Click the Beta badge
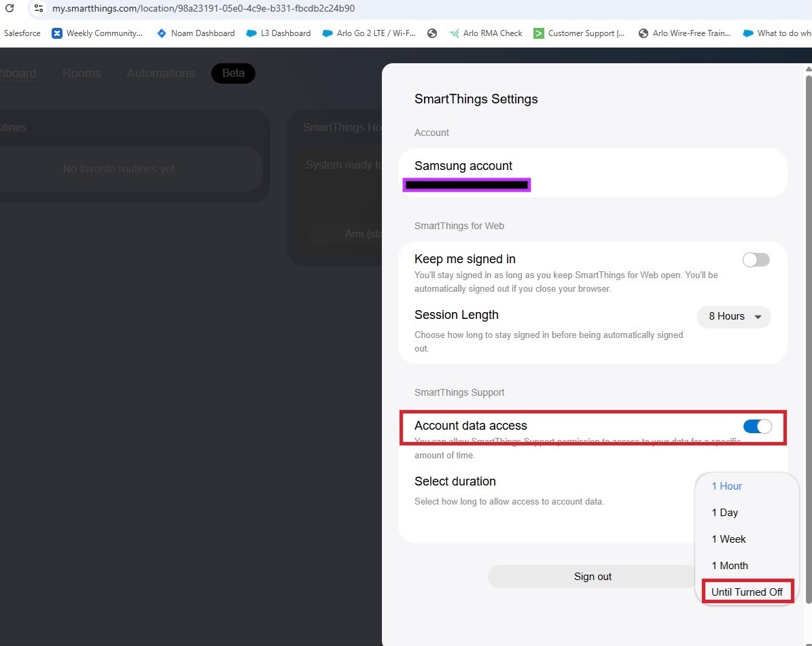Image resolution: width=812 pixels, height=646 pixels. coord(233,73)
